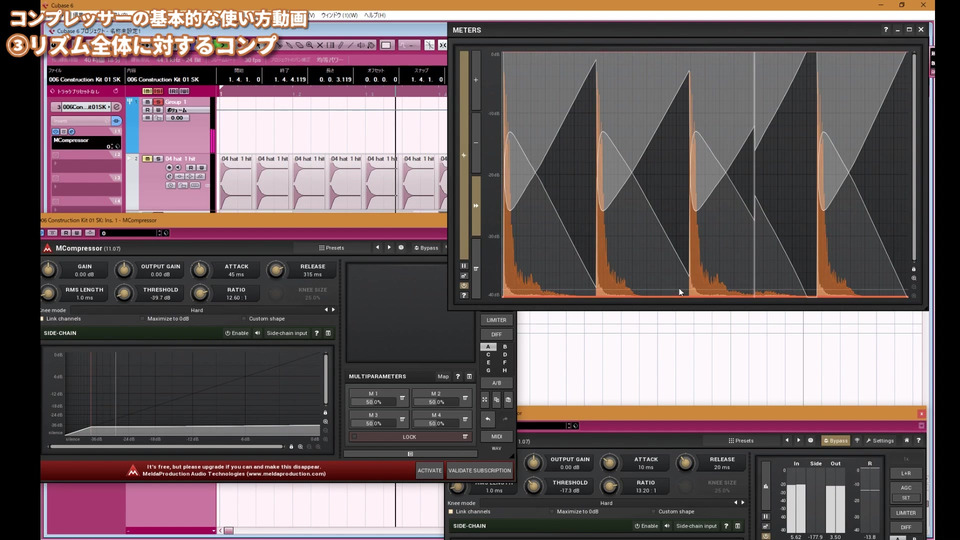
Task: Toggle the LOCK multiparameter checkbox
Action: click(354, 437)
